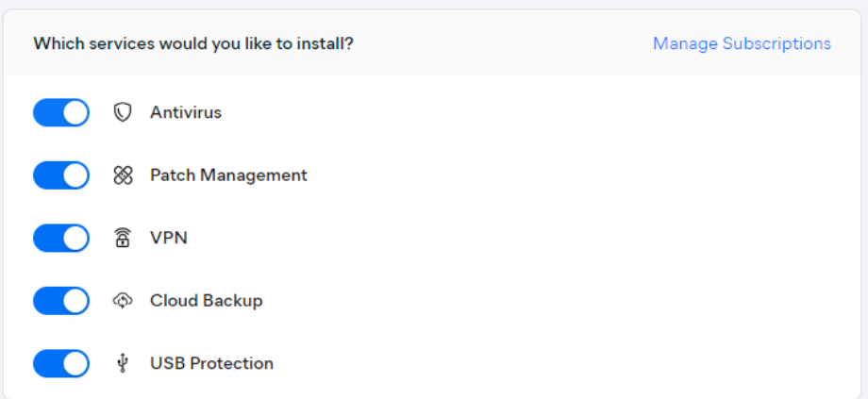Click the white knob of the VPN switch
The height and width of the screenshot is (399, 868).
[x=75, y=239]
